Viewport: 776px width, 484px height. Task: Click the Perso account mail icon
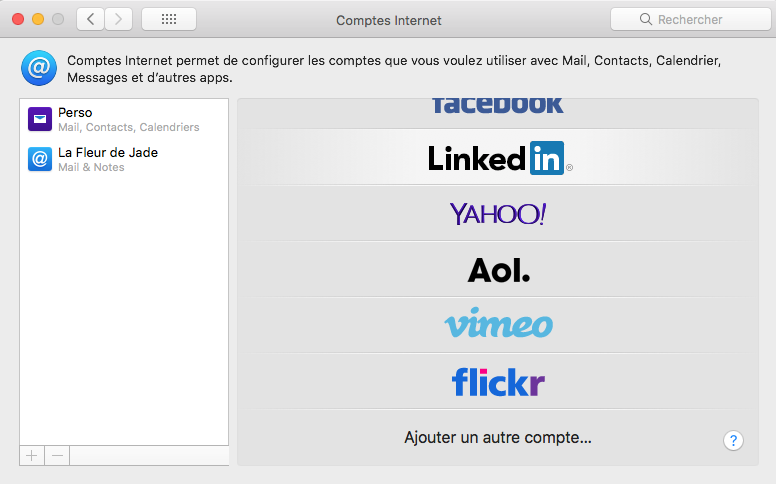pos(40,119)
